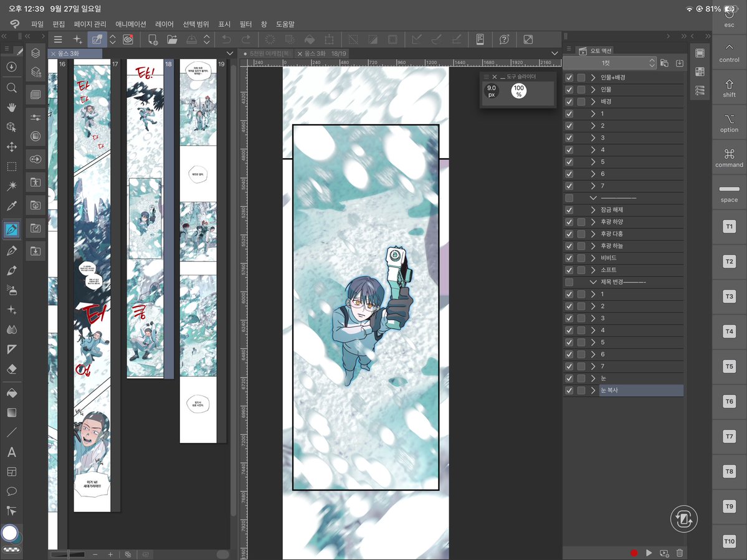Screen dimensions: 747x560
Task: Expand the 후광 하늘 auto action
Action: [593, 245]
